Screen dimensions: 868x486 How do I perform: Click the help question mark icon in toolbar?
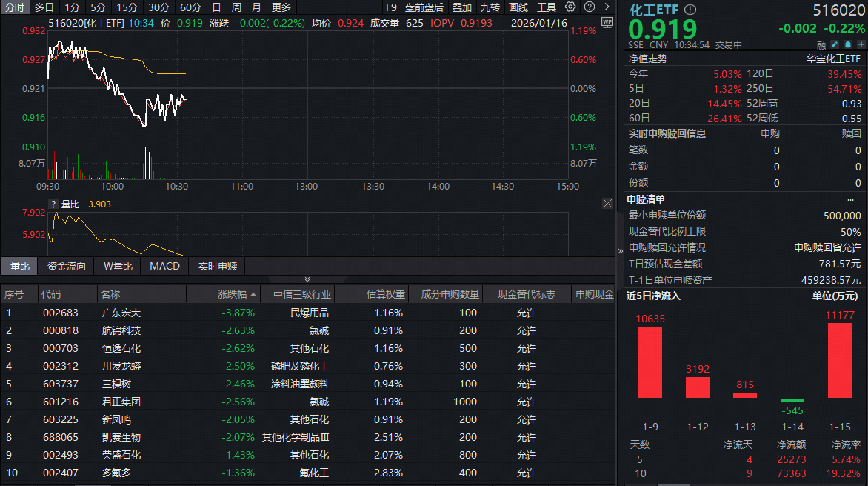tap(590, 7)
